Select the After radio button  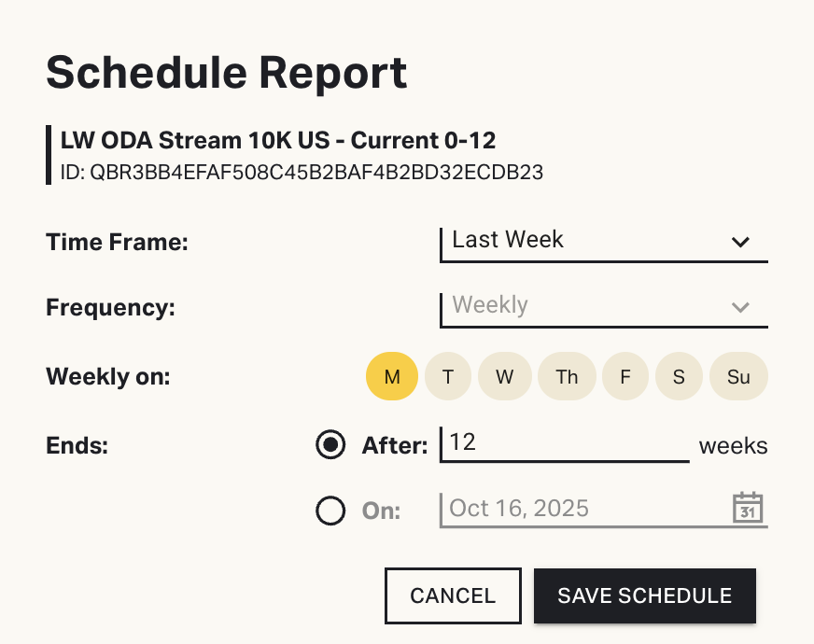point(330,445)
